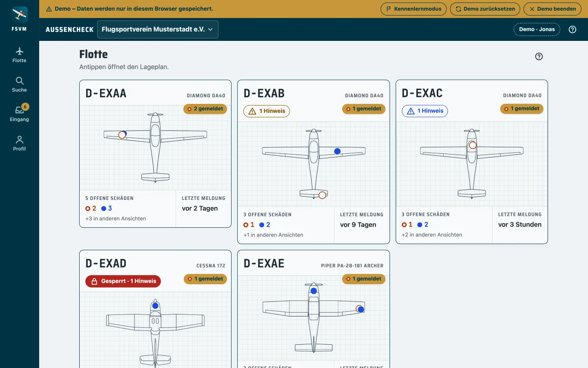
Task: Click the blue damage marker on D-EXAB wing
Action: coord(337,151)
